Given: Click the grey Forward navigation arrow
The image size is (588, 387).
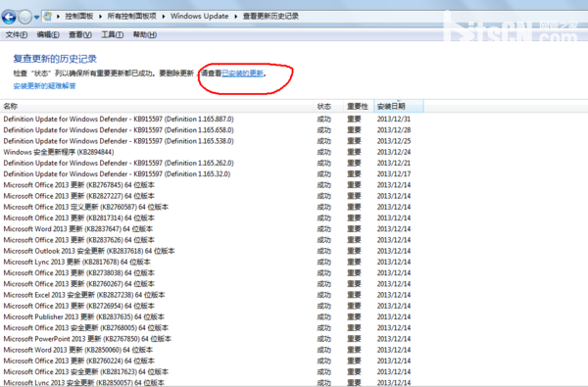Looking at the screenshot, I should coord(25,17).
